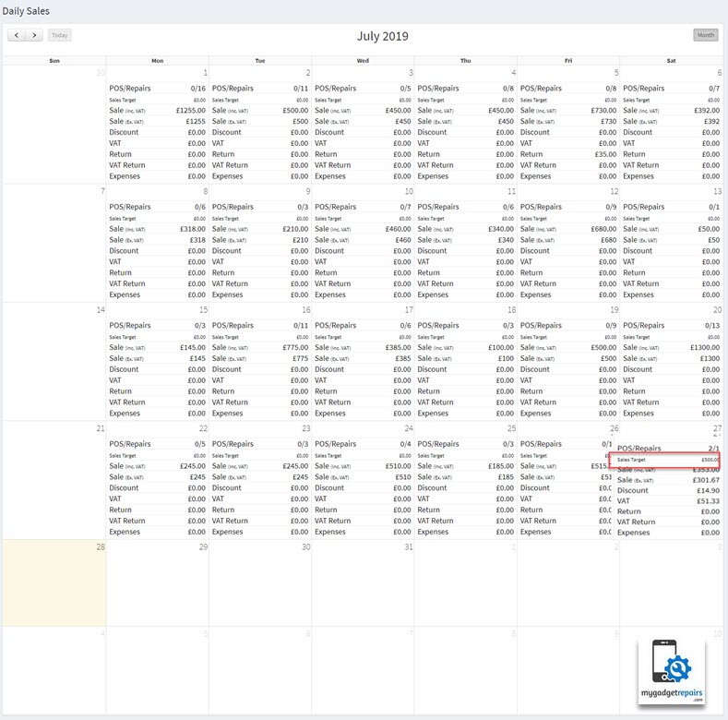728x720 pixels.
Task: Select POS/Repairs count 0/13 on July 20
Action: click(x=712, y=326)
